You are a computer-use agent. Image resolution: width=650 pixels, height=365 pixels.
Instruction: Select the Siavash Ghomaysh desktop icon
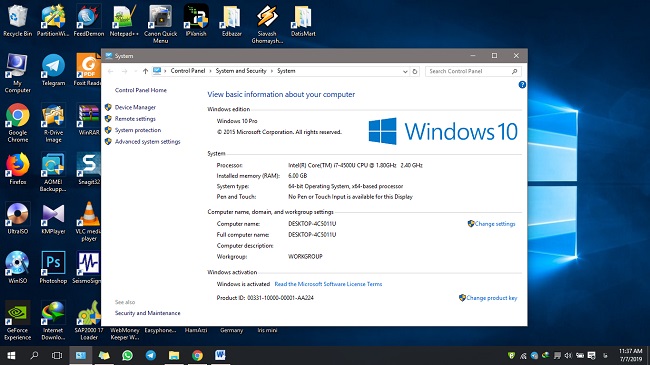click(x=267, y=24)
